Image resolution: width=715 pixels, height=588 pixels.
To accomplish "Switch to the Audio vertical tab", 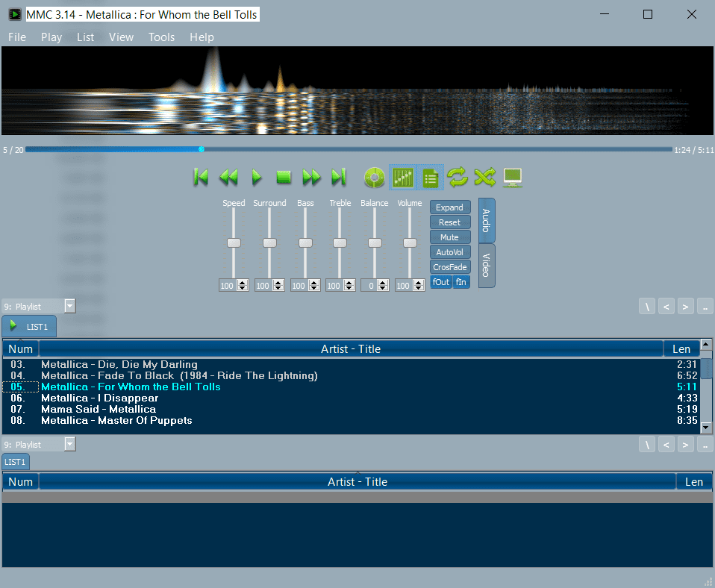I will point(487,220).
